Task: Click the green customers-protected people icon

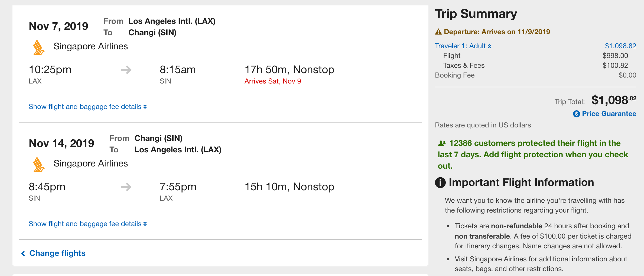Action: pyautogui.click(x=442, y=143)
